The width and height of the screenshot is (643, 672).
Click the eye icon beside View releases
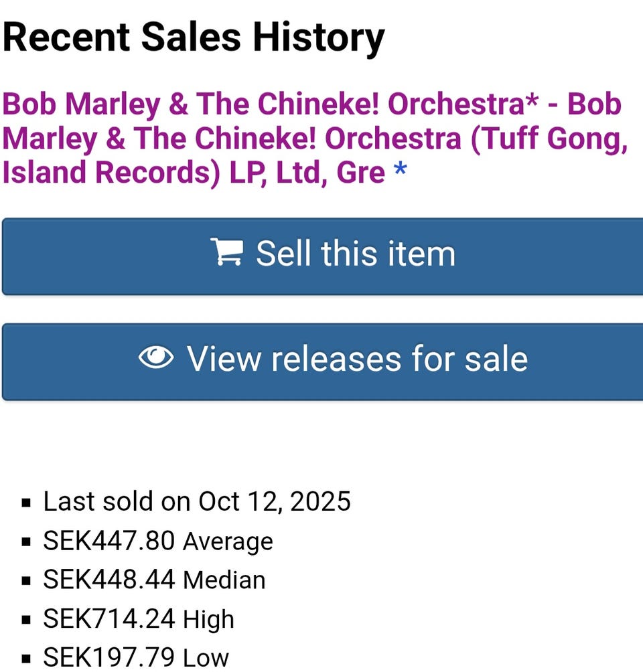point(156,358)
